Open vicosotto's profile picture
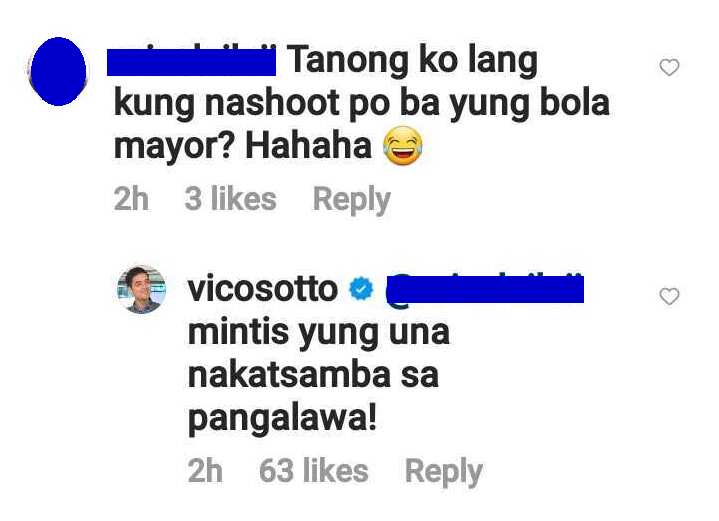The width and height of the screenshot is (719, 521). (142, 289)
